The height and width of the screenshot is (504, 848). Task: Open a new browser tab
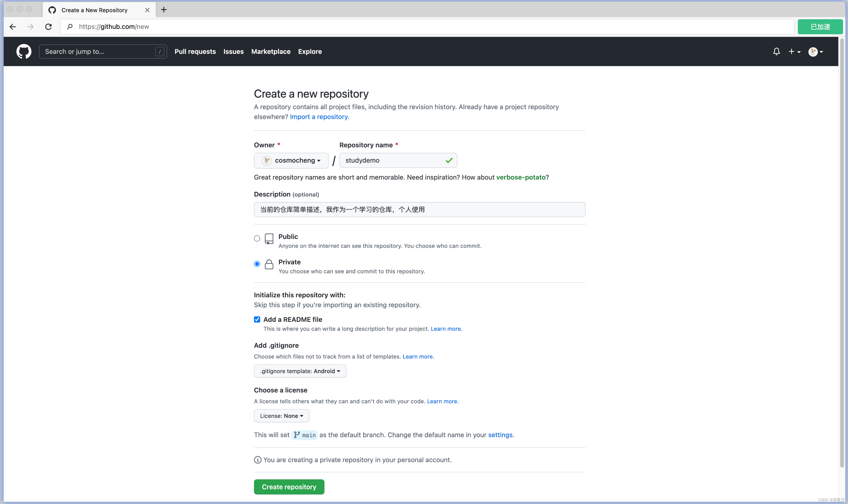click(x=164, y=9)
